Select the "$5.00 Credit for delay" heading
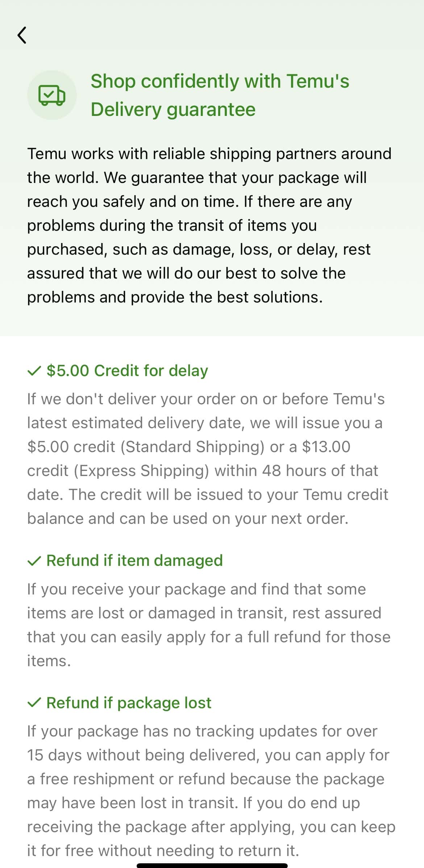 pyautogui.click(x=127, y=371)
